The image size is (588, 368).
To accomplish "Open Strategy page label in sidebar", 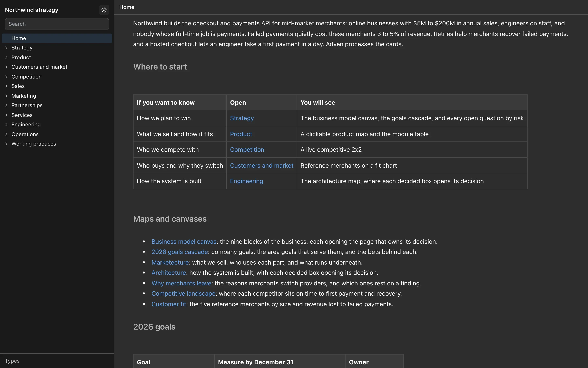I will coord(22,48).
